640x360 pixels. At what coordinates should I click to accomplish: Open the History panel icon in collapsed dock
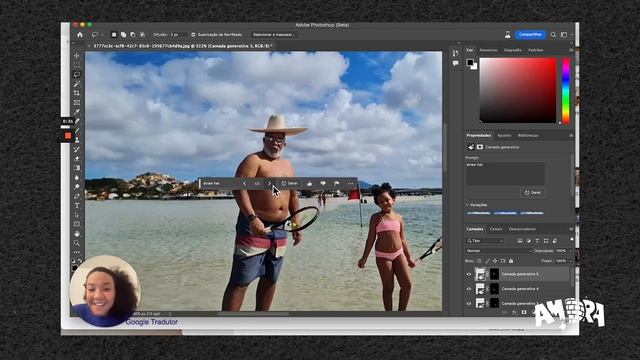456,53
